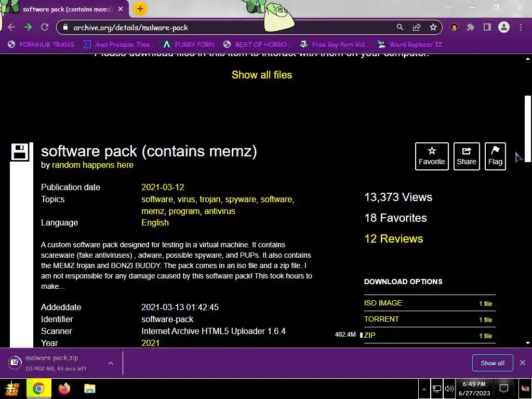The height and width of the screenshot is (399, 532).
Task: Launch Firefox from the taskbar
Action: [x=64, y=389]
